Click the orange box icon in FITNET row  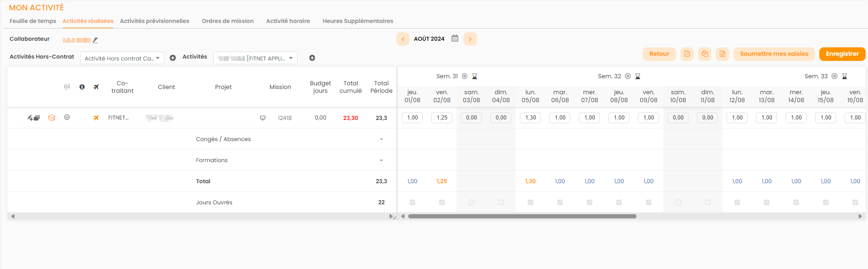click(x=52, y=118)
